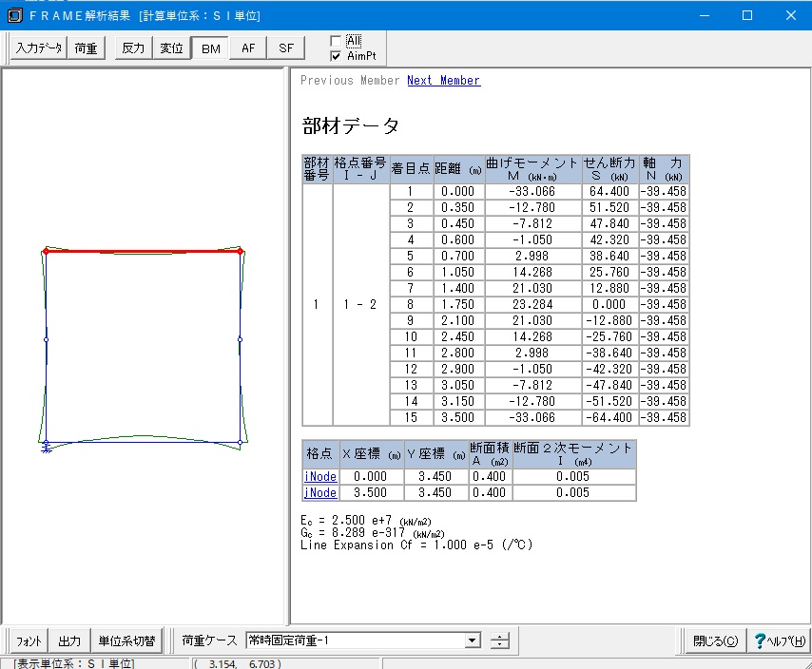Show loads with the 荷重 button
The height and width of the screenshot is (669, 812).
pyautogui.click(x=87, y=48)
